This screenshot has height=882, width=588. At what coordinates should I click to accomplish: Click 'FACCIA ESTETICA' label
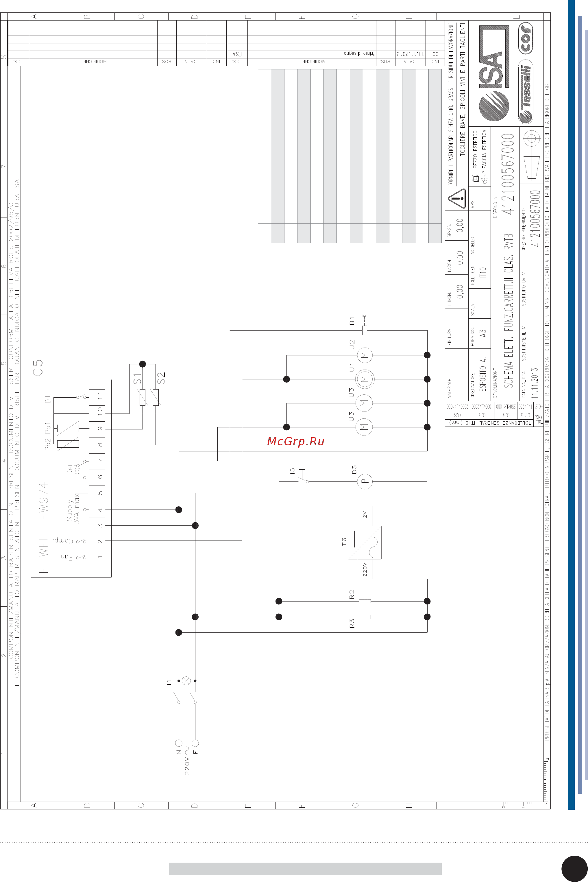click(x=484, y=149)
